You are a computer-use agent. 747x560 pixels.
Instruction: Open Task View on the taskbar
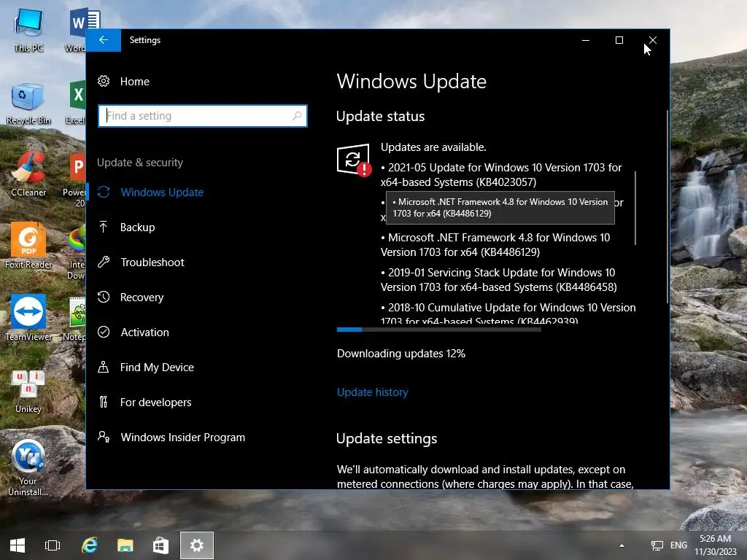[x=53, y=545]
